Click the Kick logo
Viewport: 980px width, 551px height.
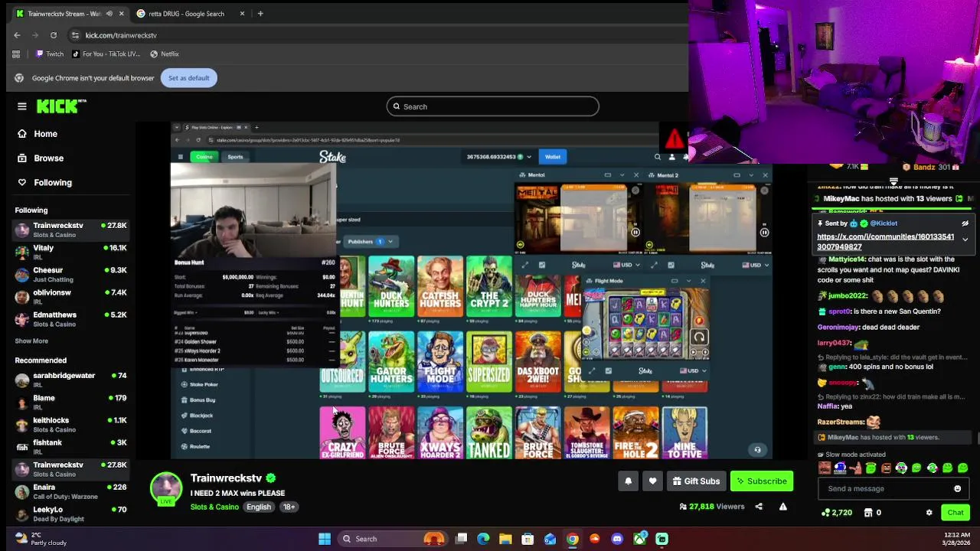point(62,106)
